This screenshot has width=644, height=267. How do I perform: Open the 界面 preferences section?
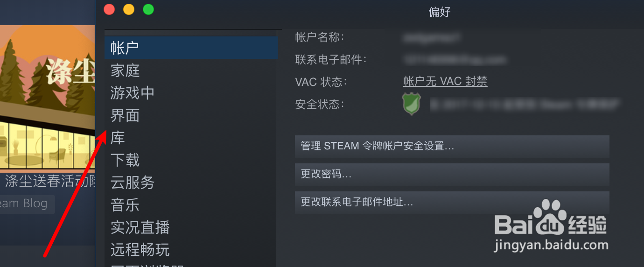(x=191, y=115)
